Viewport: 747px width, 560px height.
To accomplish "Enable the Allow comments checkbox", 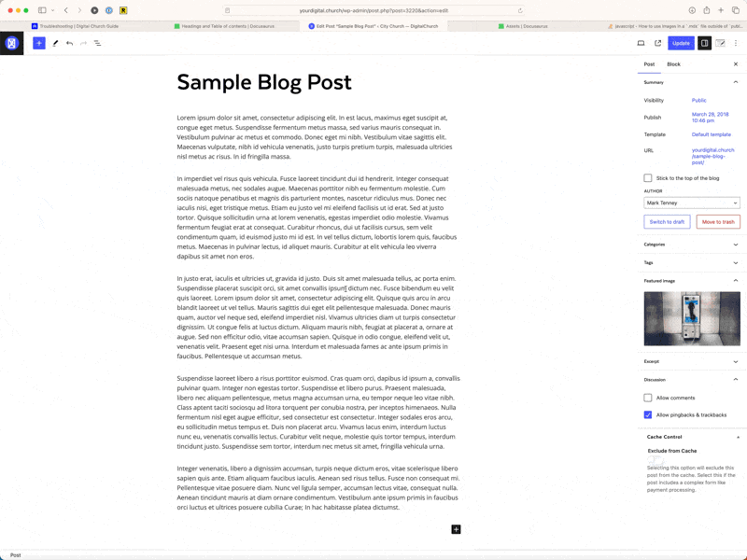I will pyautogui.click(x=648, y=398).
